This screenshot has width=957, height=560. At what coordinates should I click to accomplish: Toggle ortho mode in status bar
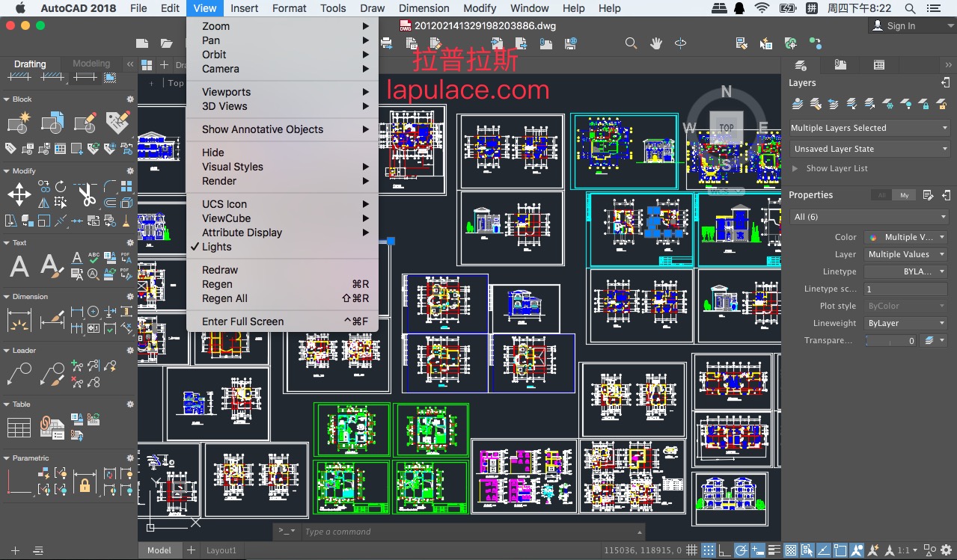tap(724, 550)
